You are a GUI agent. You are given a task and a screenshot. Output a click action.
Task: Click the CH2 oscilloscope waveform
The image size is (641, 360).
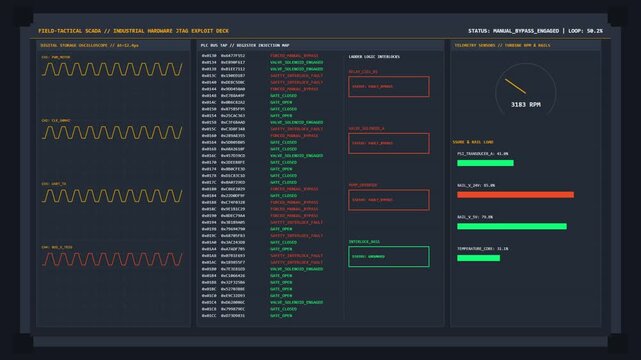point(112,132)
